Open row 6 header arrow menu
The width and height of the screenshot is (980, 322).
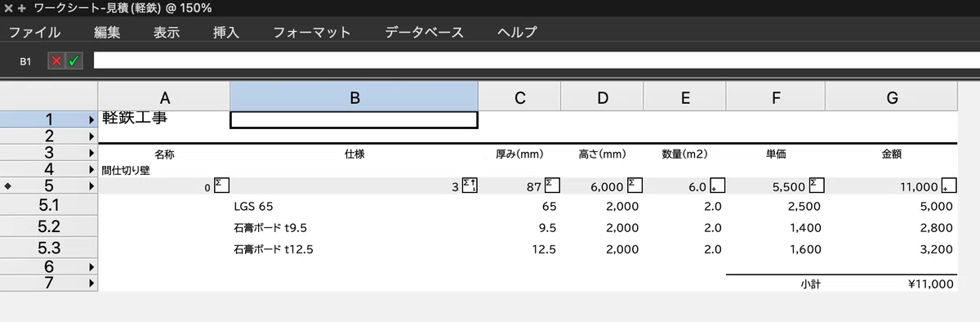point(91,267)
